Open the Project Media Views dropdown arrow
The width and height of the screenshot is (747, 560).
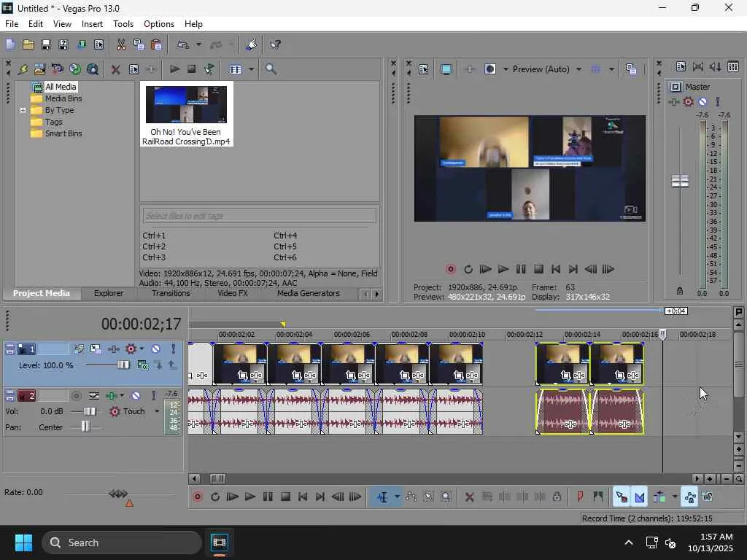(x=251, y=69)
